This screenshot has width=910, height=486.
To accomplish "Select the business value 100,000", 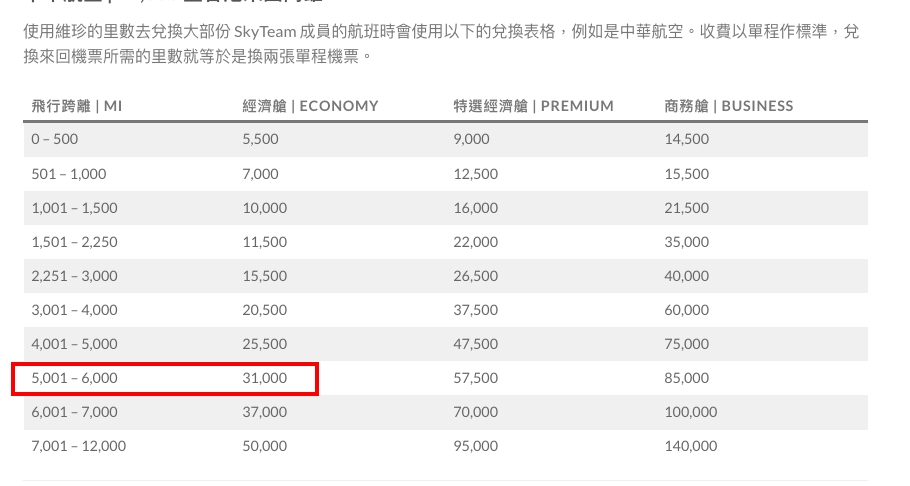I will tap(691, 412).
